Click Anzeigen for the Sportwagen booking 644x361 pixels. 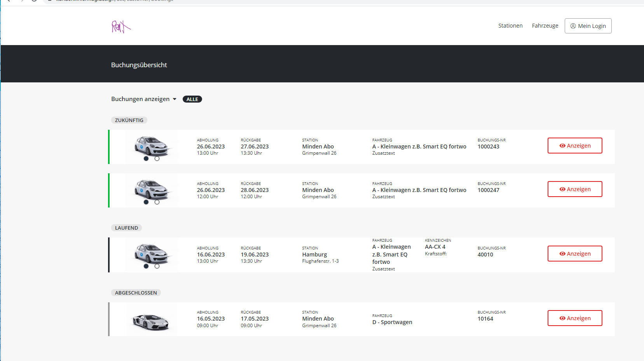[574, 318]
